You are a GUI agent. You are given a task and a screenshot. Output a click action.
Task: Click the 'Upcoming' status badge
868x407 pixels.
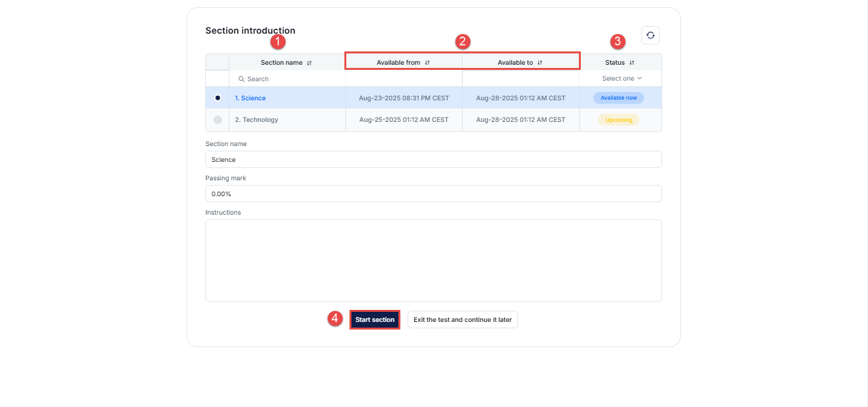[618, 120]
